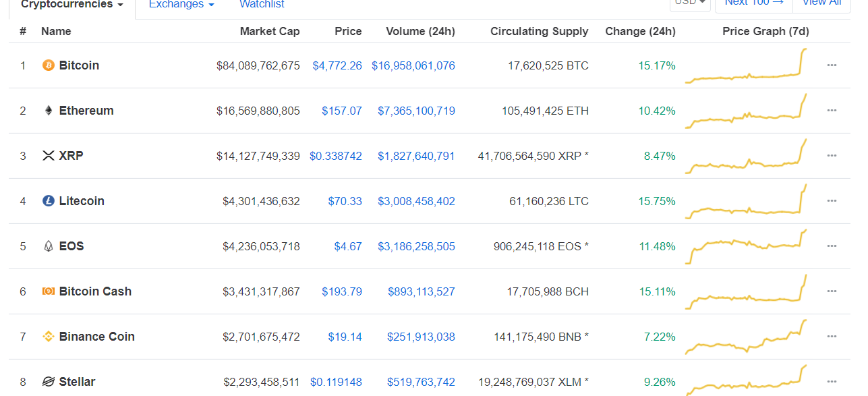Click the EOS logo icon
The width and height of the screenshot is (868, 396).
pyautogui.click(x=48, y=246)
